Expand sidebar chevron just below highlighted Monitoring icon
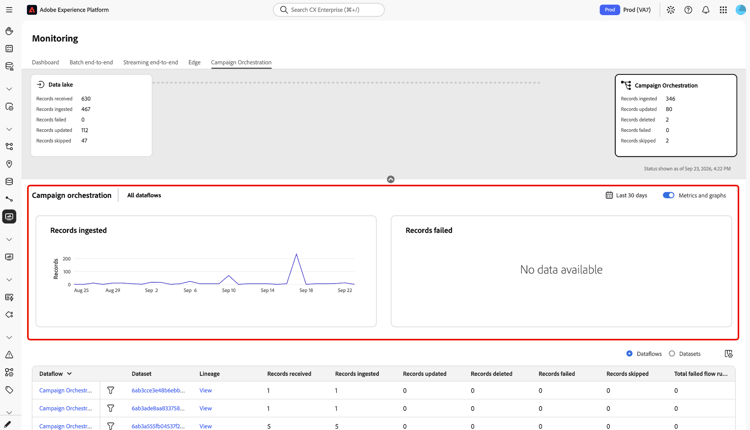This screenshot has width=750, height=430. [9, 239]
